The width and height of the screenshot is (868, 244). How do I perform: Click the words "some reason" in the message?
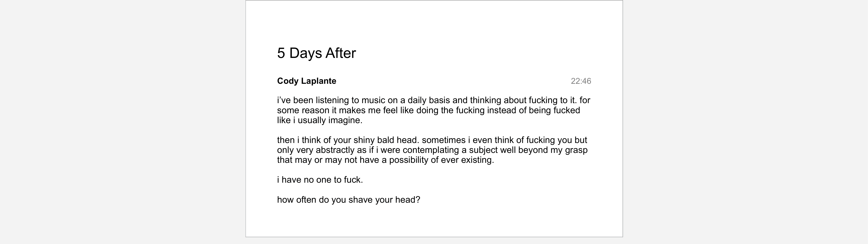tap(303, 110)
